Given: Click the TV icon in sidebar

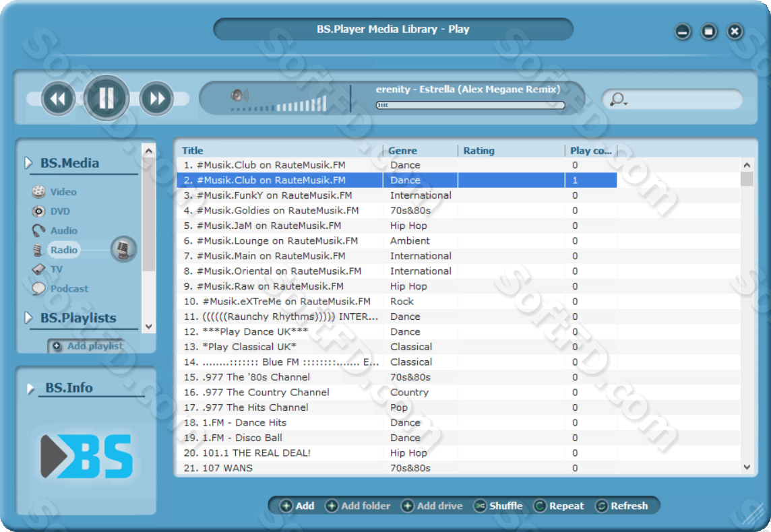Looking at the screenshot, I should click(38, 269).
